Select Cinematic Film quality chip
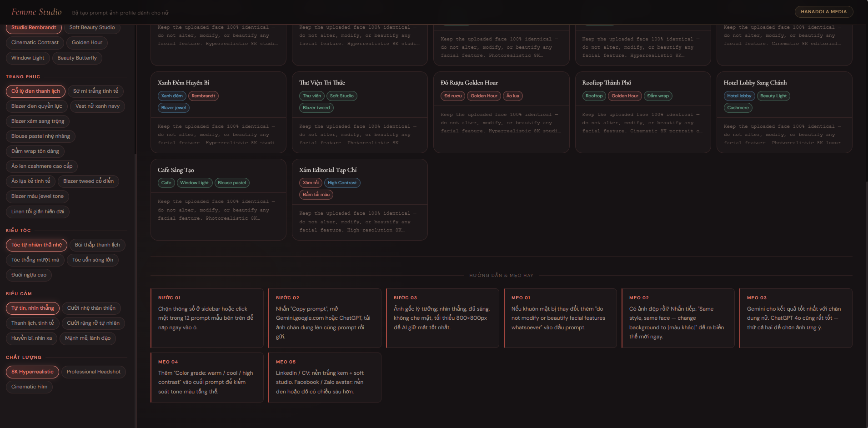 (x=29, y=387)
